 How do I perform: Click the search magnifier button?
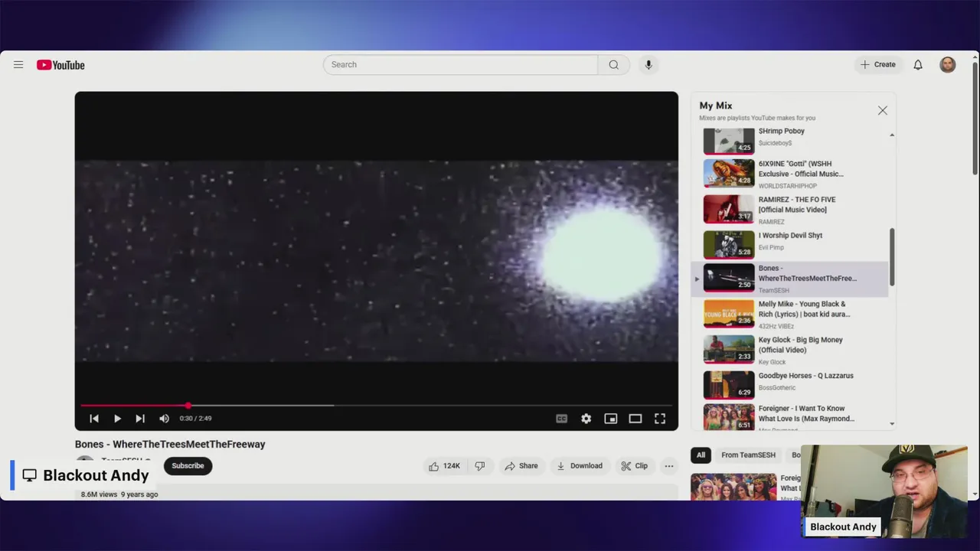click(613, 65)
